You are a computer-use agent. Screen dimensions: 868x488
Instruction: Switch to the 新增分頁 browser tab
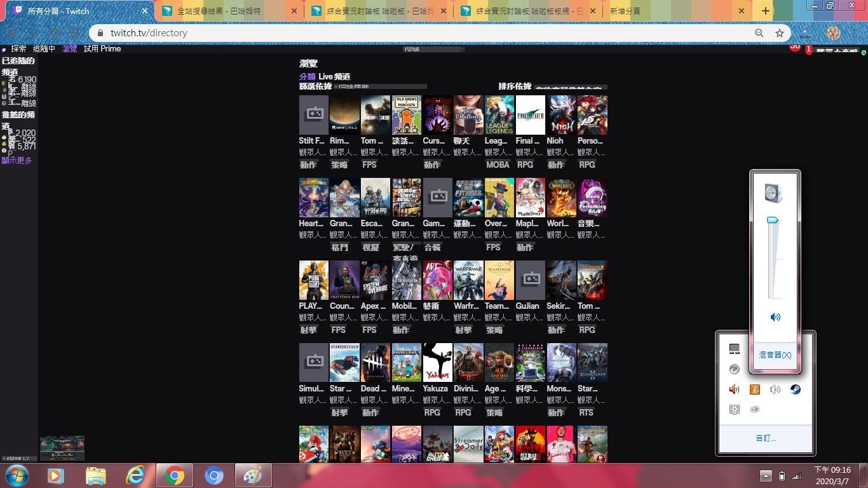[677, 11]
